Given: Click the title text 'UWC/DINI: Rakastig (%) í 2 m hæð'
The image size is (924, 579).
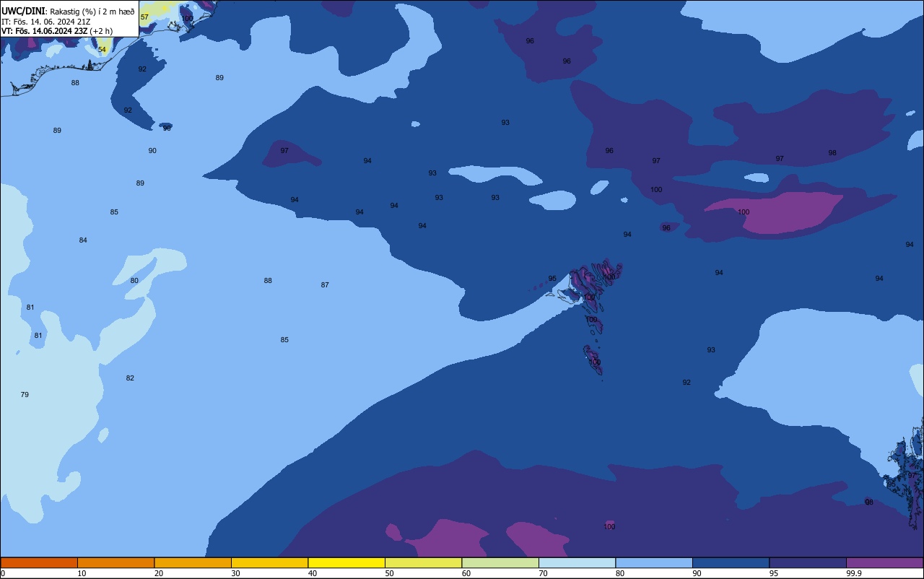Looking at the screenshot, I should 68,11.
